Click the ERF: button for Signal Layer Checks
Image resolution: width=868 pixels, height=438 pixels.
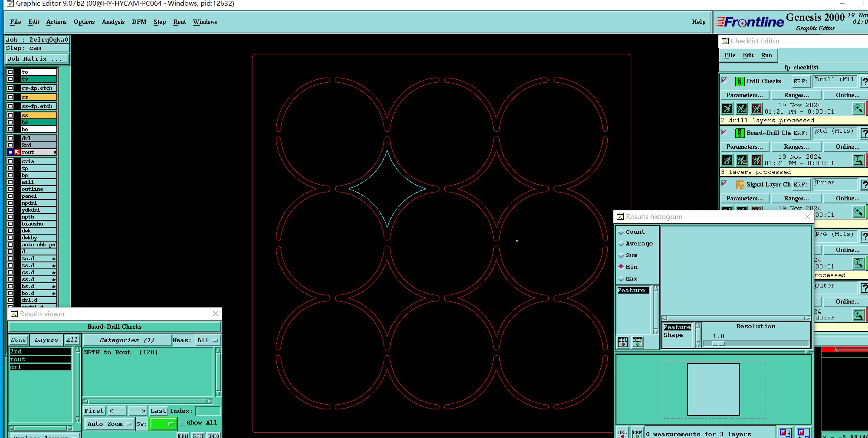click(801, 184)
